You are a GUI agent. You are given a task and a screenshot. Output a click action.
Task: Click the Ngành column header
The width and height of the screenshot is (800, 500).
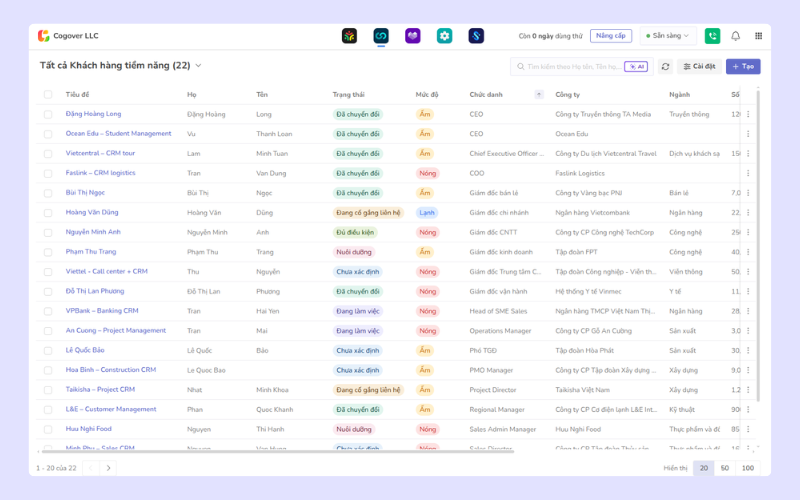tap(679, 94)
